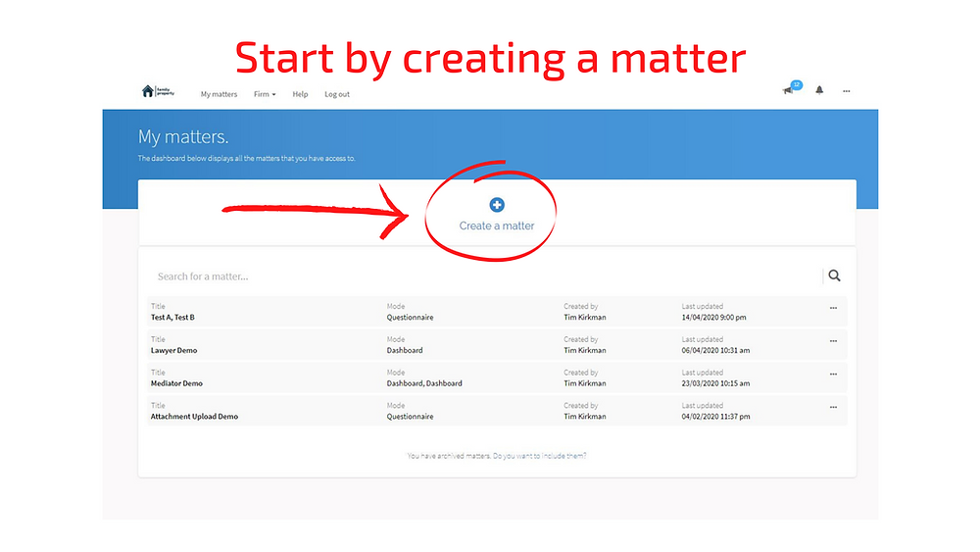
Task: Open the Help menu item
Action: 300,94
